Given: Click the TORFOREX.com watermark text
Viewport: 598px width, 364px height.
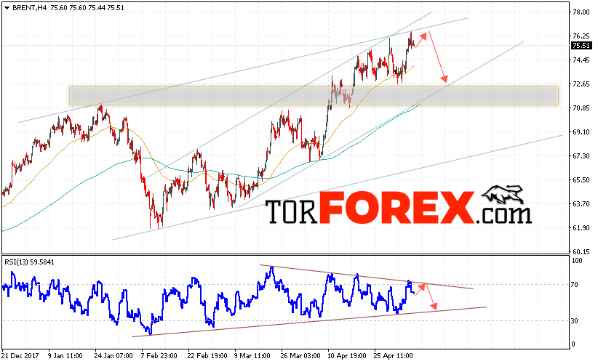Looking at the screenshot, I should coord(398,208).
